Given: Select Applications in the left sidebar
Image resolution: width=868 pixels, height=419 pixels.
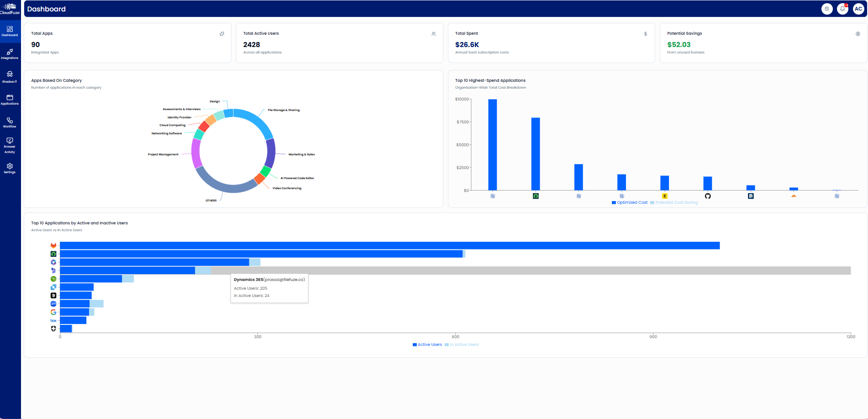Looking at the screenshot, I should click(x=10, y=100).
